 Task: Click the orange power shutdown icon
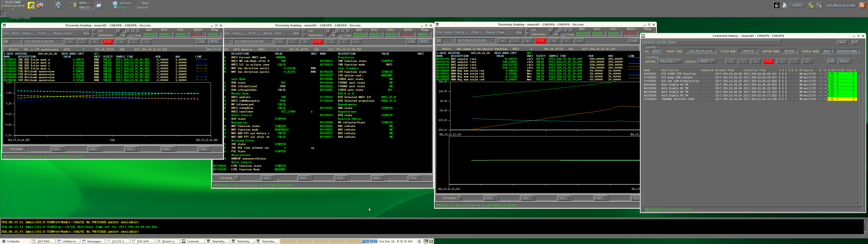(862, 5)
